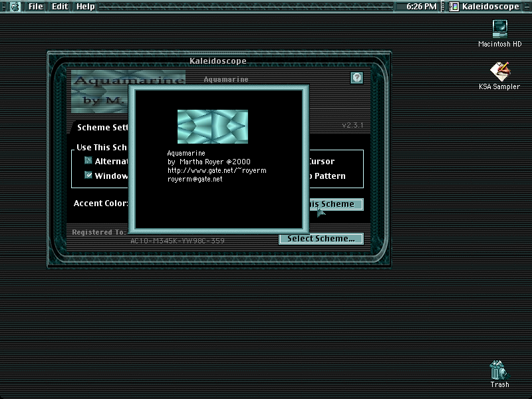Screen dimensions: 532x399
Task: Click the 'Registered To:' label
Action: (x=99, y=232)
